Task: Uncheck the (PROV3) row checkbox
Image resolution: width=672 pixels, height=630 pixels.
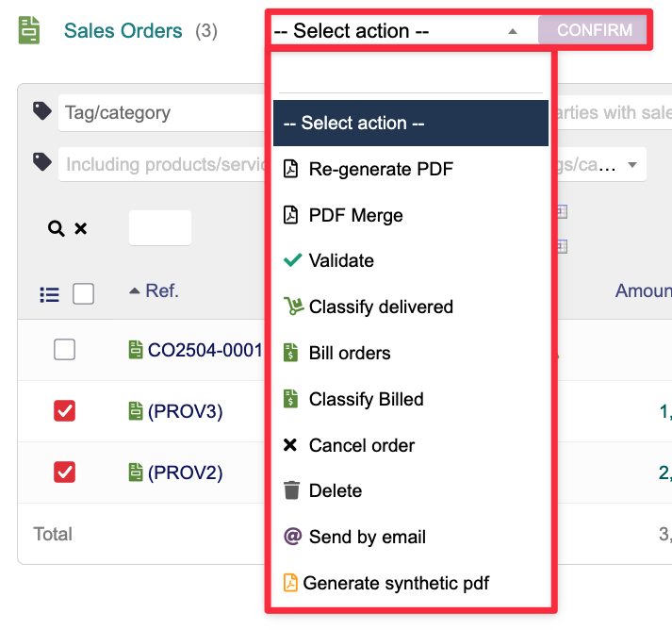Action: (x=64, y=411)
